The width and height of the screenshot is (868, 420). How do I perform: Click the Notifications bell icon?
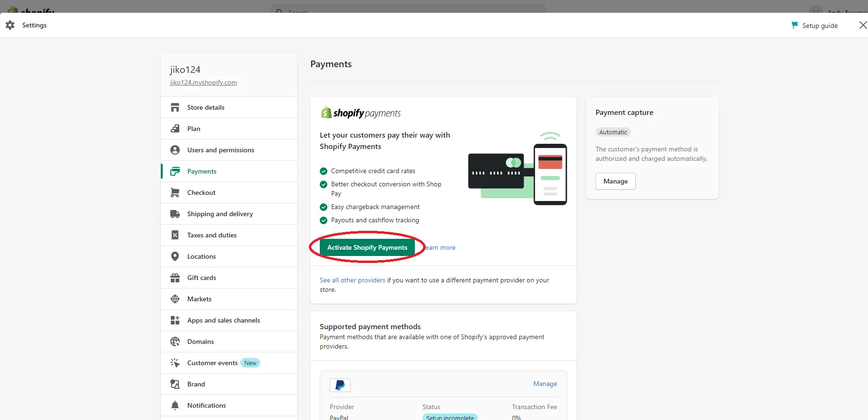pyautogui.click(x=175, y=405)
